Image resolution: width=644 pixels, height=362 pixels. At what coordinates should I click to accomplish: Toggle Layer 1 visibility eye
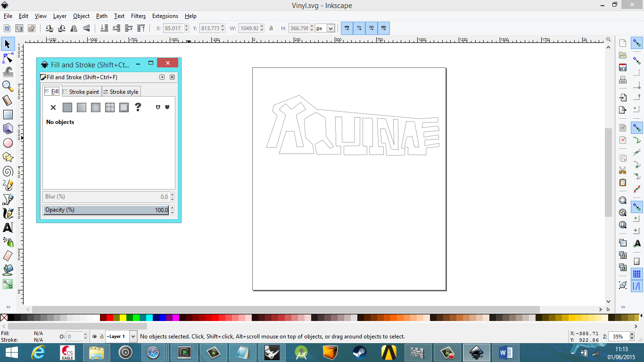pos(95,337)
